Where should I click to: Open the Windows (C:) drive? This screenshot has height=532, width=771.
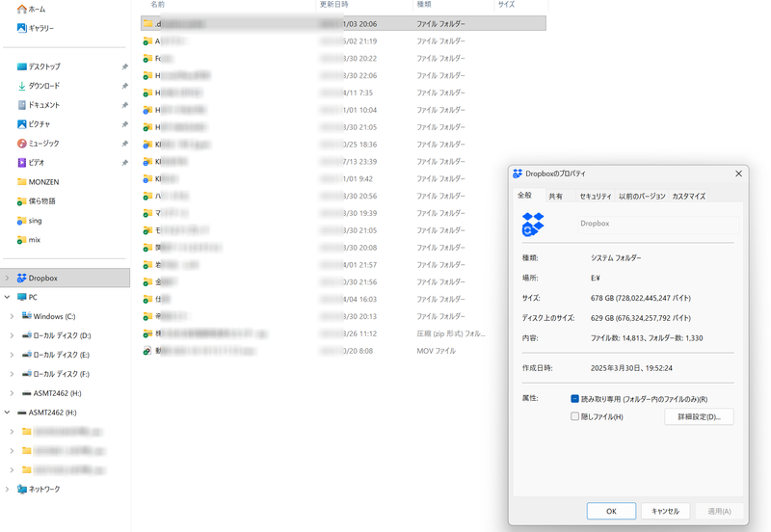coord(49,316)
